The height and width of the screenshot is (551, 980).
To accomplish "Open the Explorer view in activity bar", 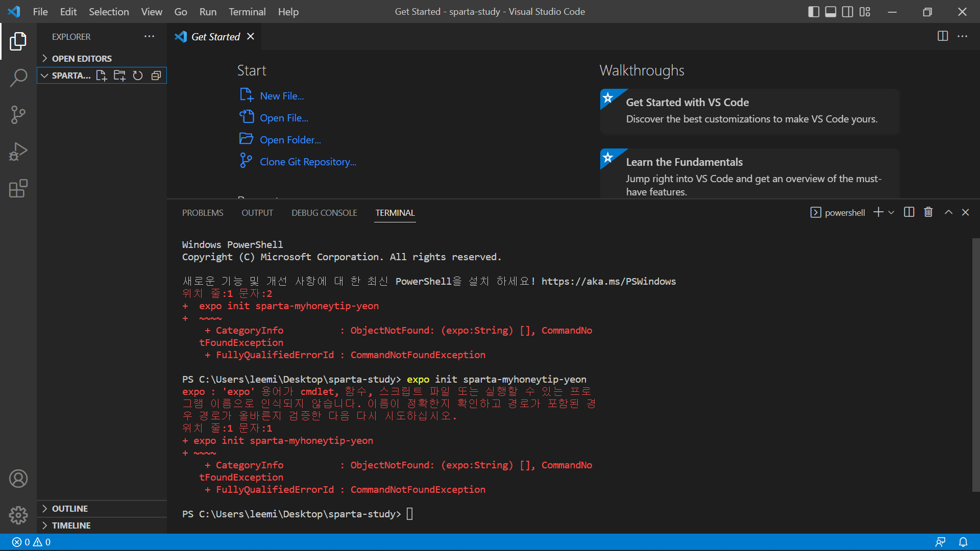I will point(18,41).
